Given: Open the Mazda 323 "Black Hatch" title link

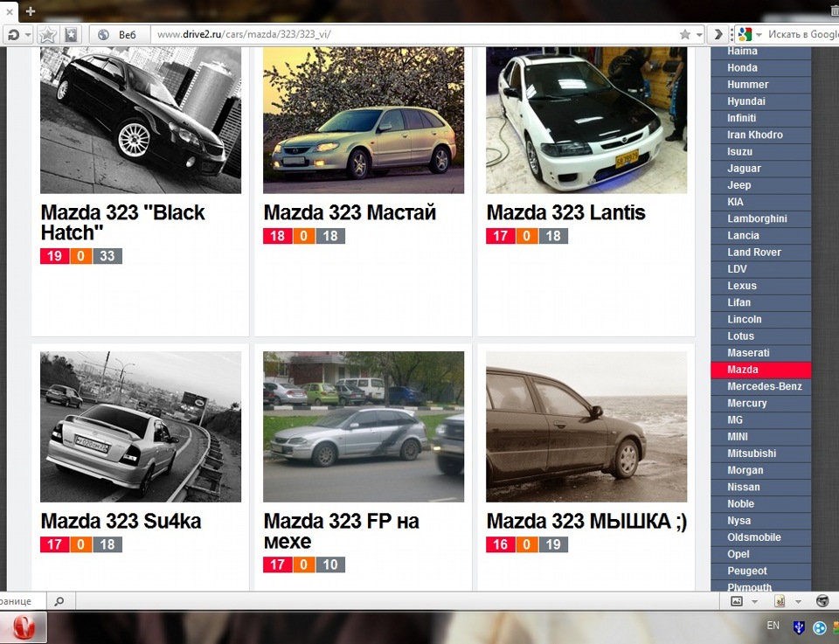Looking at the screenshot, I should click(122, 223).
